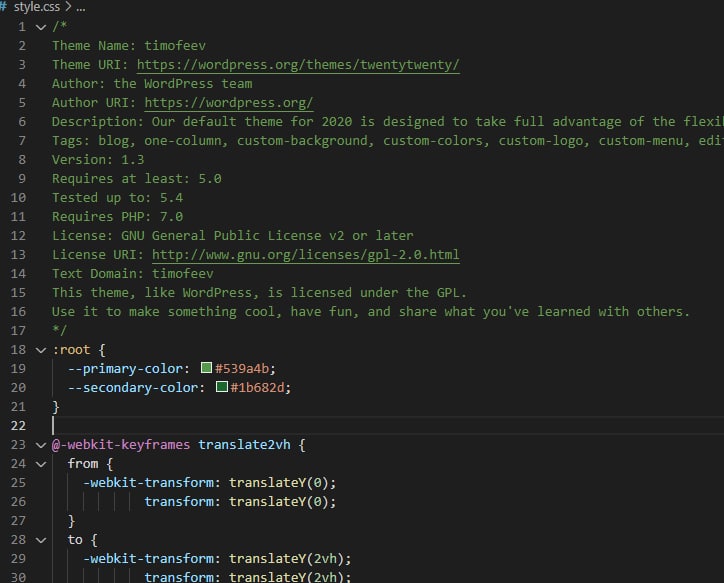Open the twentytwenty Theme URI link
Image resolution: width=724 pixels, height=583 pixels.
302,65
